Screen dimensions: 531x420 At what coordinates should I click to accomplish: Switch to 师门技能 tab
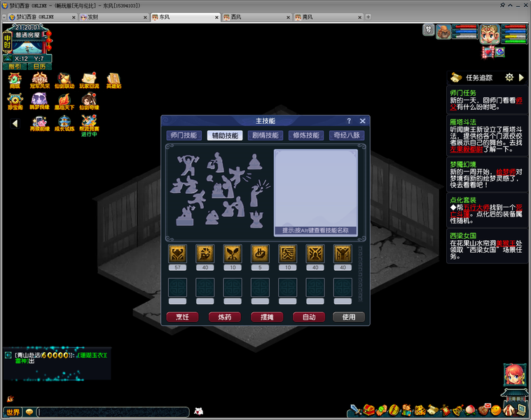point(184,135)
